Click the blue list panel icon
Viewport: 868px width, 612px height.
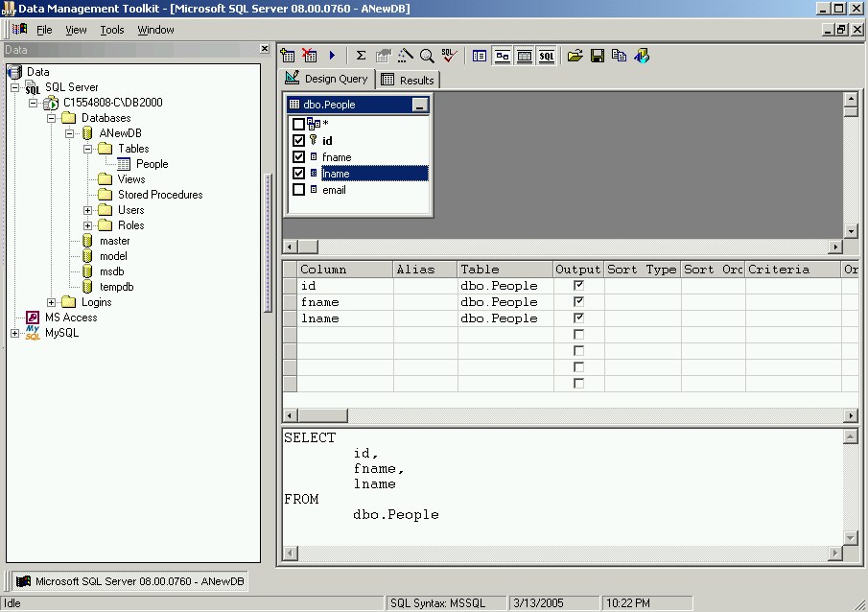point(480,56)
